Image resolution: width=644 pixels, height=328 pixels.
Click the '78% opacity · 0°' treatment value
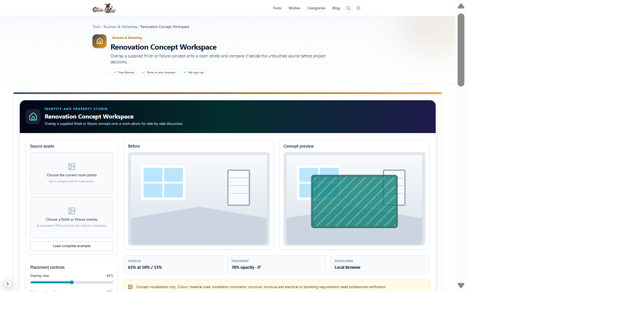[246, 267]
